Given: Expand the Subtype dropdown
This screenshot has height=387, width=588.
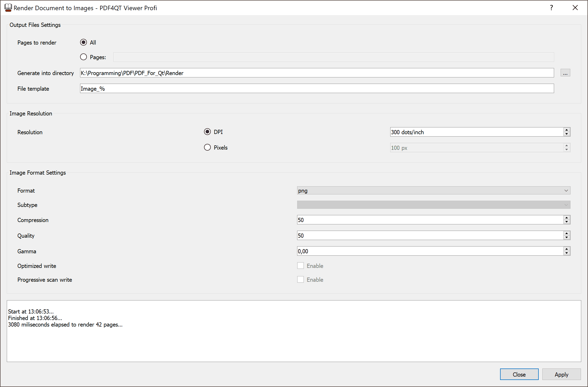Looking at the screenshot, I should click(x=433, y=205).
